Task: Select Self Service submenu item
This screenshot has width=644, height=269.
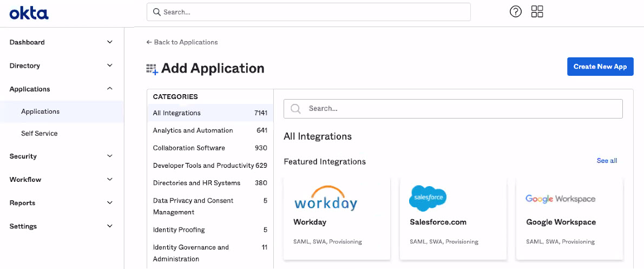Action: point(40,134)
